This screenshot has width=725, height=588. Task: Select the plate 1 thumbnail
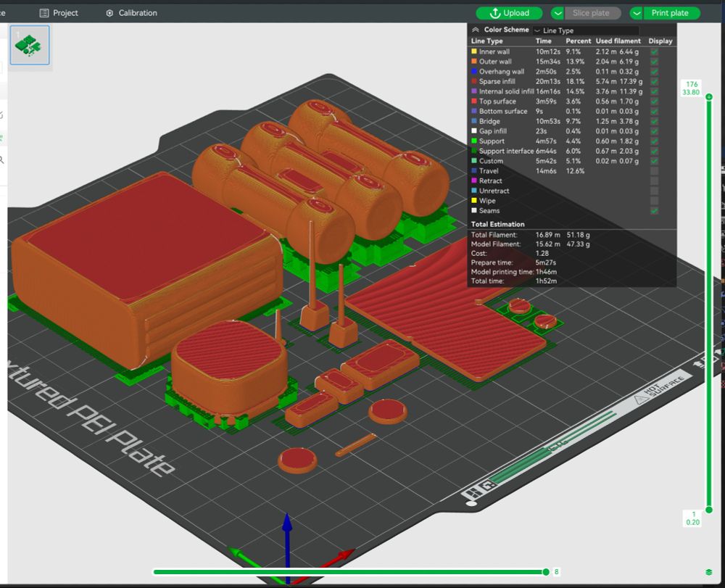point(30,45)
